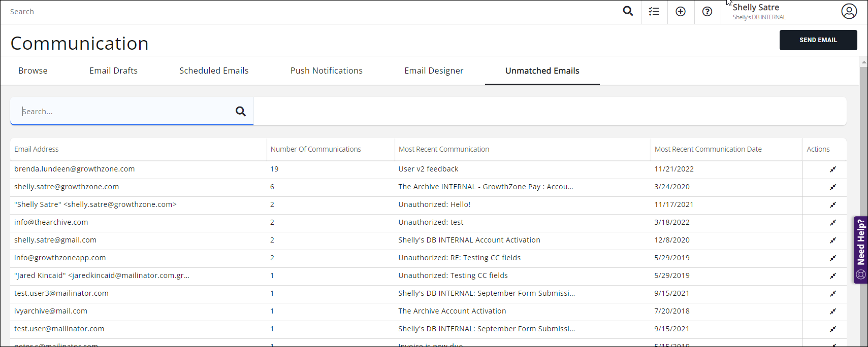
Task: Select the Push Notifications tab
Action: click(x=327, y=71)
